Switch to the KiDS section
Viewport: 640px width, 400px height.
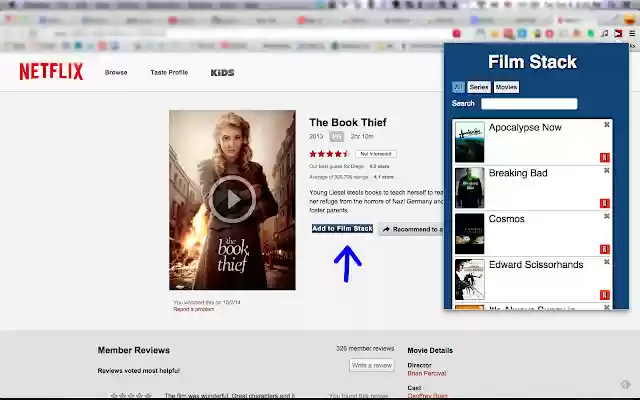coord(222,73)
